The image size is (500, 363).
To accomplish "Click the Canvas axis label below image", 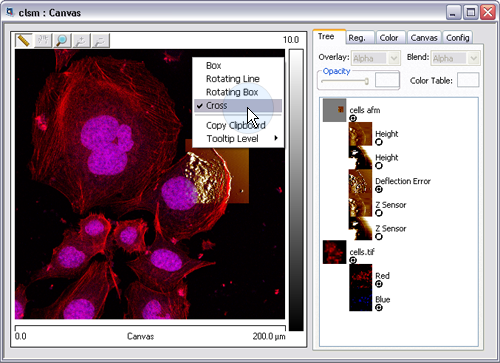I will pos(140,336).
